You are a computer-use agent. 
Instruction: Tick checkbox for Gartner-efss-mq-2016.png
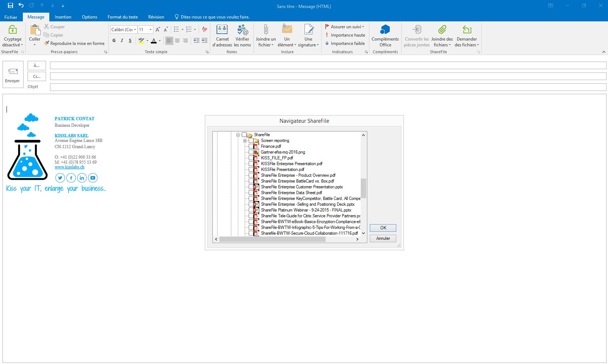[251, 152]
